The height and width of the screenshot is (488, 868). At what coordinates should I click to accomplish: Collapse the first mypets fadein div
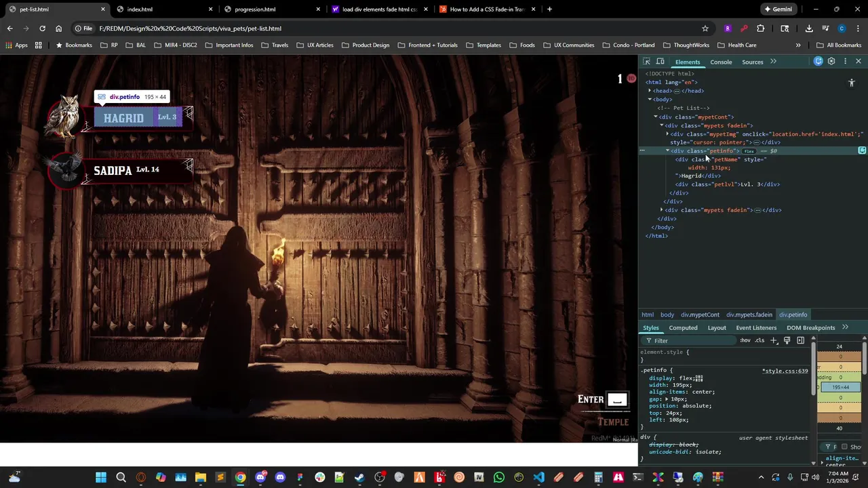pos(662,125)
